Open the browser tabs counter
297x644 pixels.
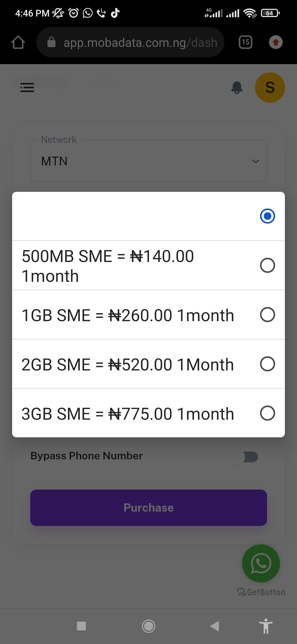(246, 42)
